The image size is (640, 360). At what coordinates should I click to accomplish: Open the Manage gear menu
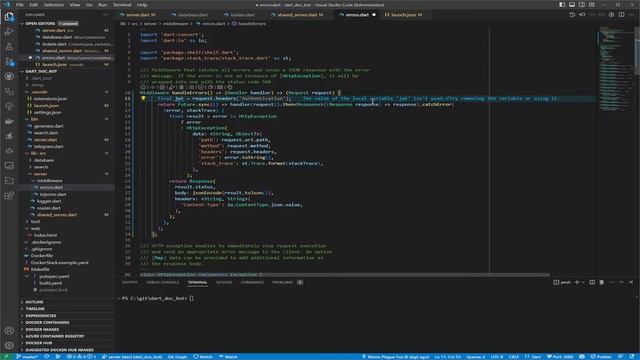(x=9, y=345)
